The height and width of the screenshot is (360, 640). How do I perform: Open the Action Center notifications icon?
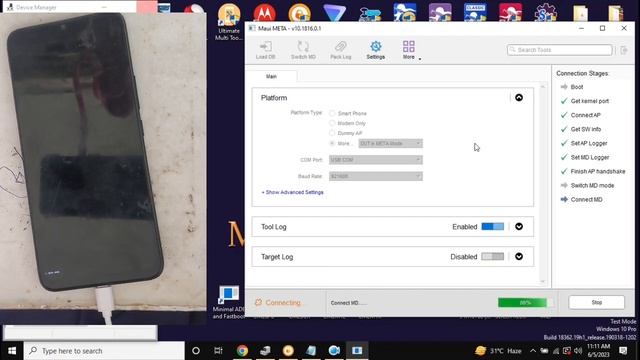coord(623,351)
